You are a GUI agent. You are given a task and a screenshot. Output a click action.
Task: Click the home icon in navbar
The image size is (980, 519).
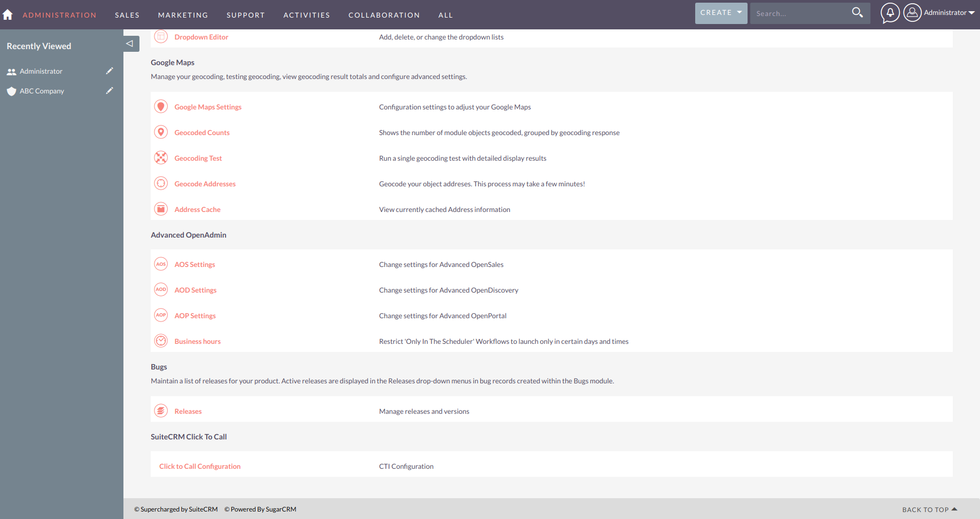point(7,15)
